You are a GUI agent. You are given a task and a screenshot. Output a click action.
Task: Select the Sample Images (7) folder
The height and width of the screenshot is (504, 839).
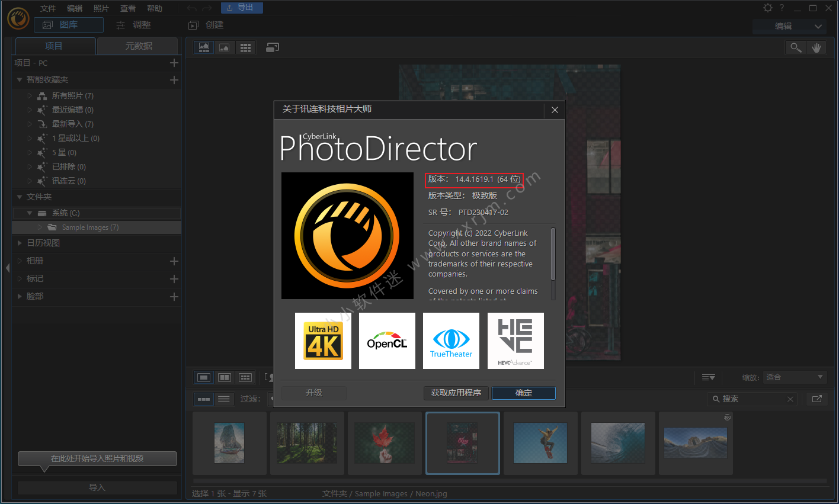coord(97,227)
